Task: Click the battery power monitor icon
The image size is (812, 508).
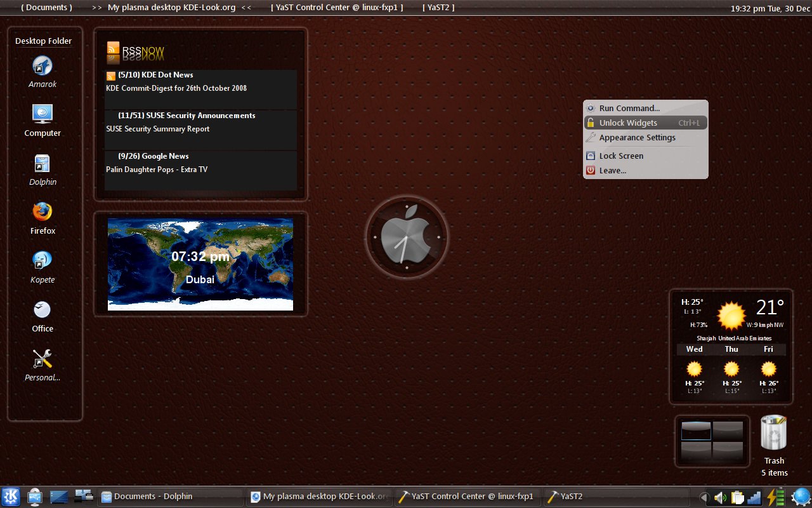Action: tap(776, 497)
